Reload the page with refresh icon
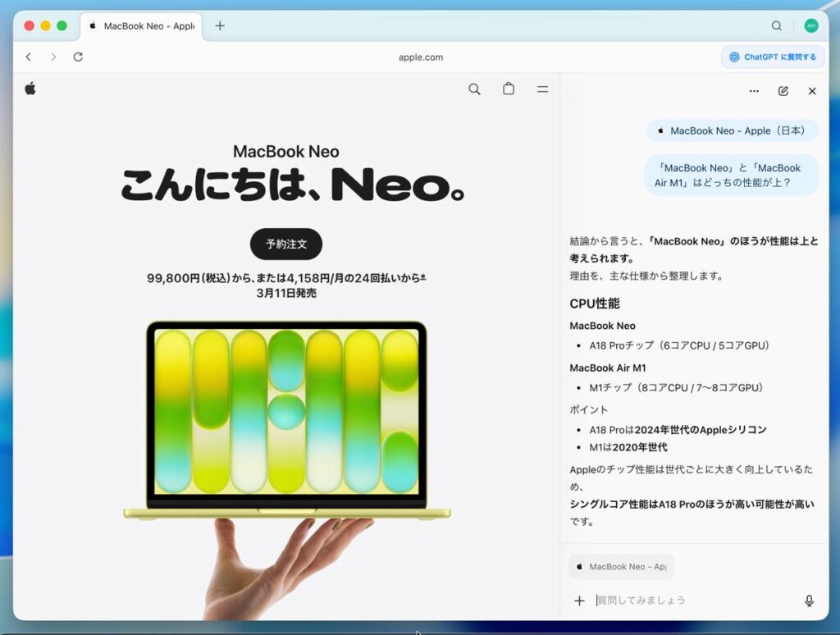 pyautogui.click(x=78, y=57)
